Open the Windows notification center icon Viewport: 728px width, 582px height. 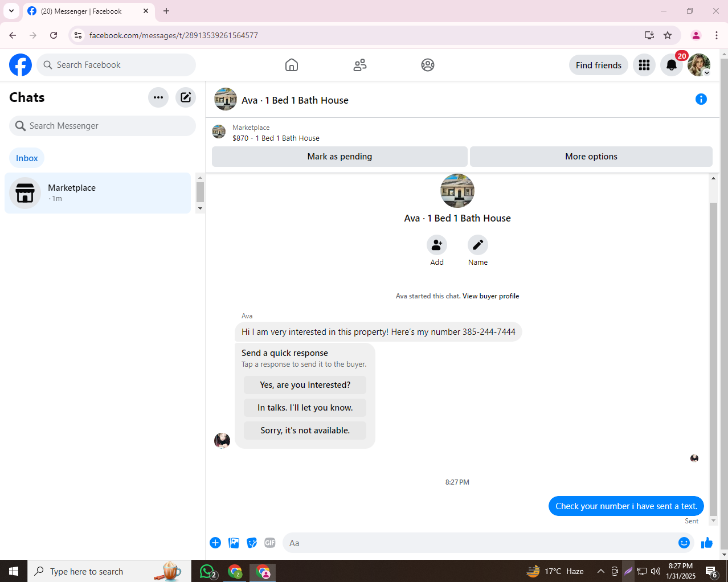(x=711, y=571)
